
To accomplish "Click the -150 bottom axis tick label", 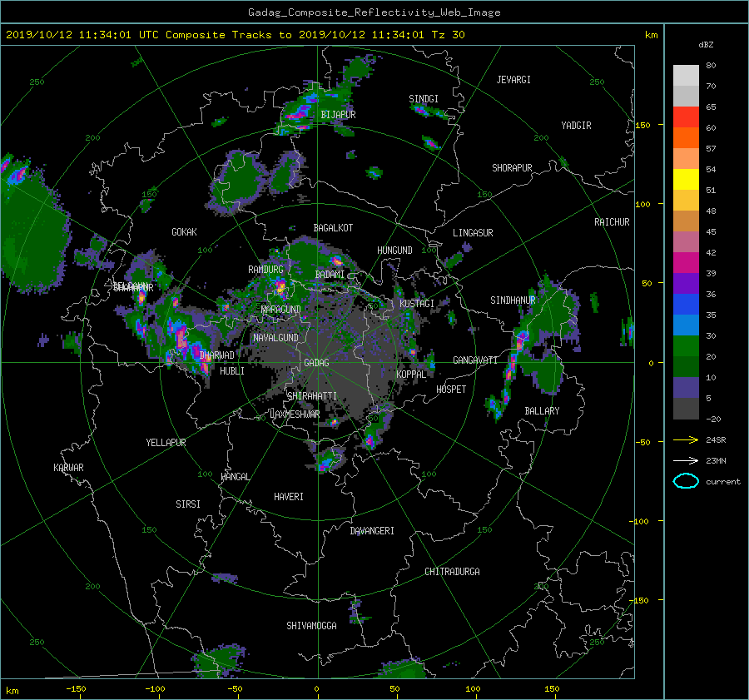I will [76, 689].
